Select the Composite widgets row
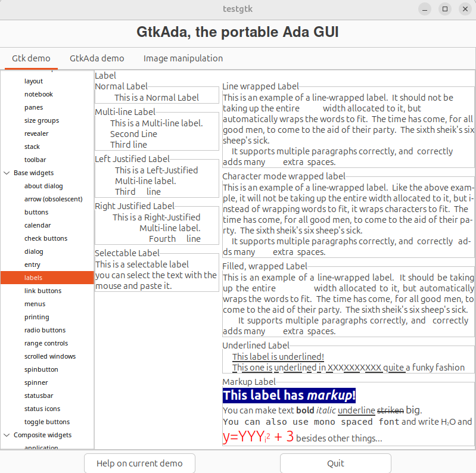The width and height of the screenshot is (476, 473). coord(47,435)
